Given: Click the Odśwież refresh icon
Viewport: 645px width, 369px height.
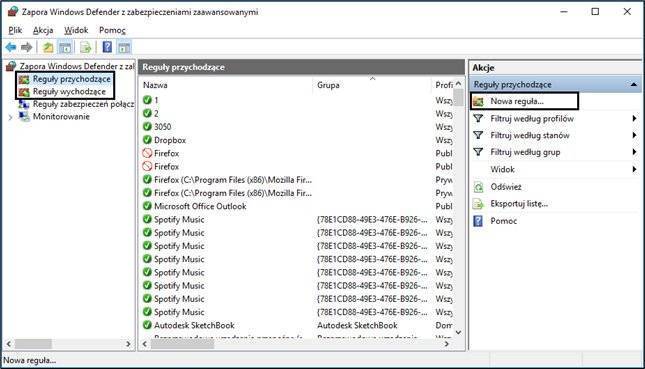Looking at the screenshot, I should point(478,187).
